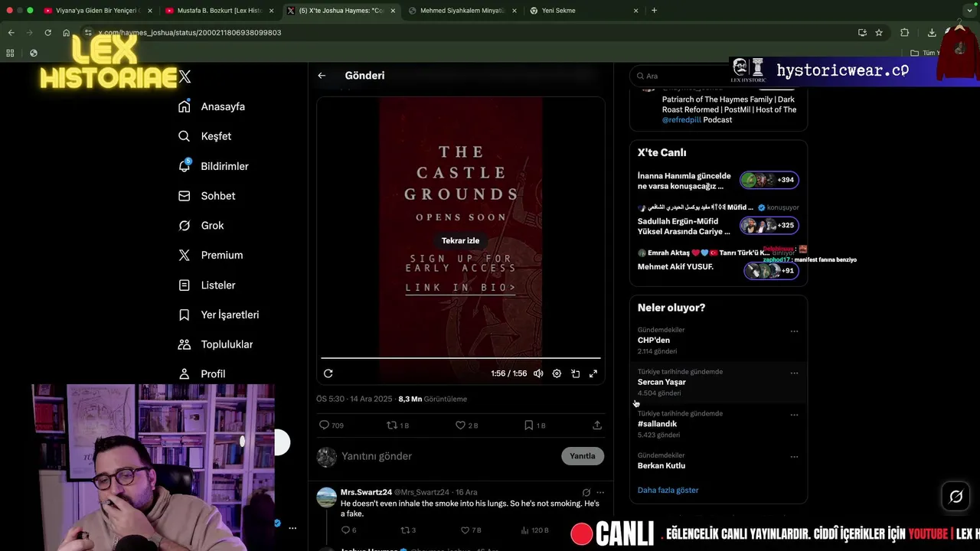Open options for #sallandık trend

point(794,415)
